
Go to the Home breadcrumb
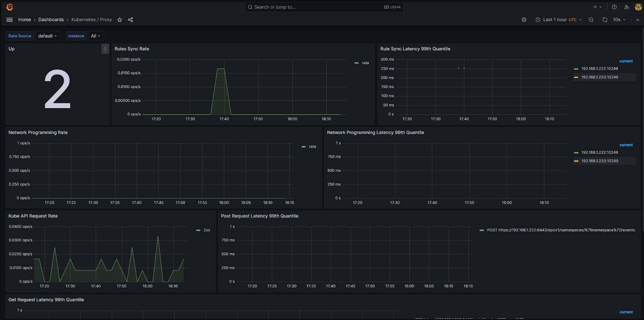click(25, 20)
